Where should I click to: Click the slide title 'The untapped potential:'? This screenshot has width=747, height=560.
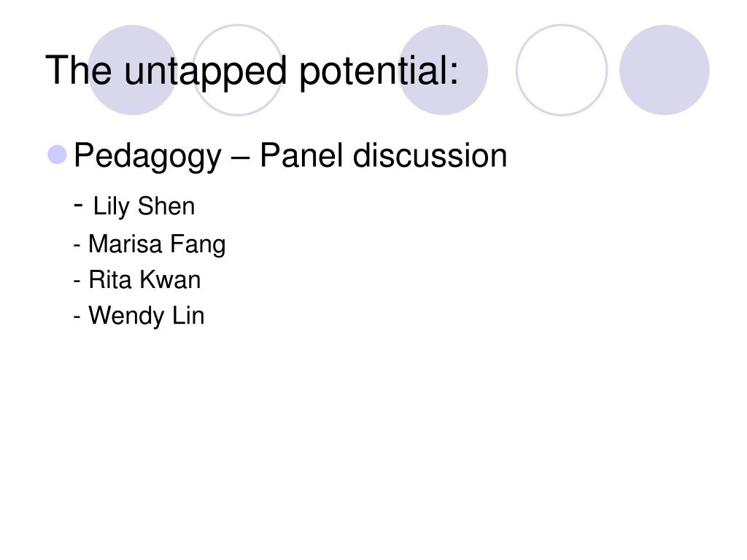tap(252, 71)
